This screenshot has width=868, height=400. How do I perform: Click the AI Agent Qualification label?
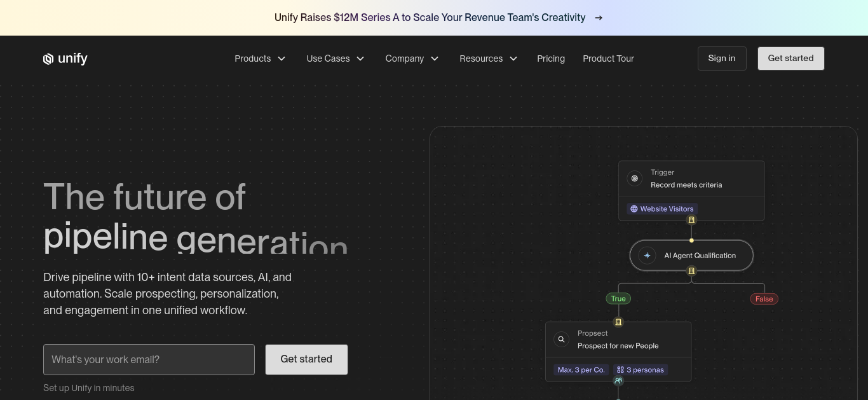pyautogui.click(x=700, y=256)
